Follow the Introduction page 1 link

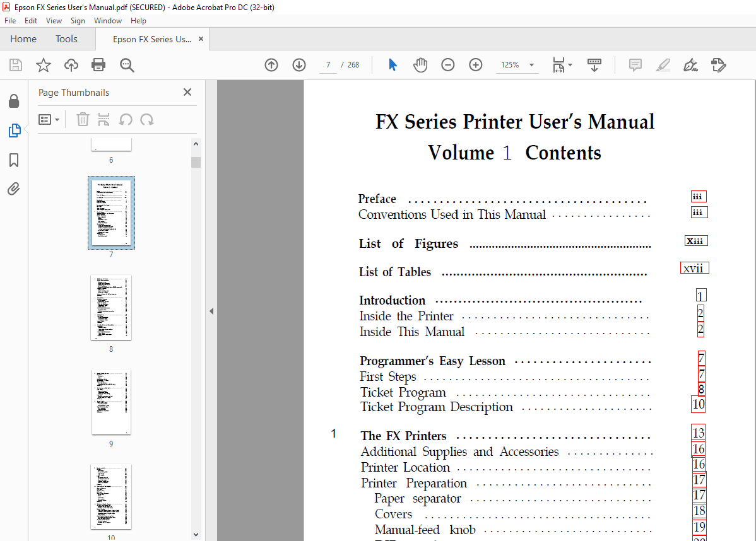pyautogui.click(x=701, y=295)
